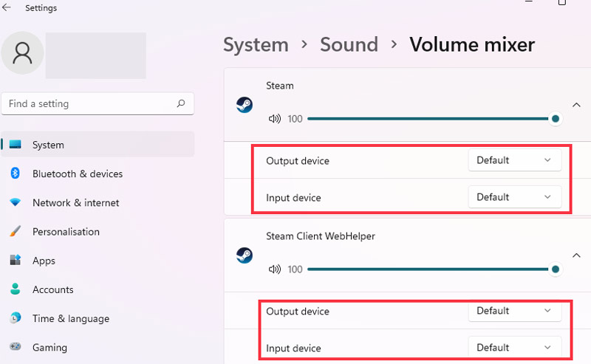Click the Network wifi icon in sidebar
Viewport: 591px width, 364px height.
[x=15, y=202]
